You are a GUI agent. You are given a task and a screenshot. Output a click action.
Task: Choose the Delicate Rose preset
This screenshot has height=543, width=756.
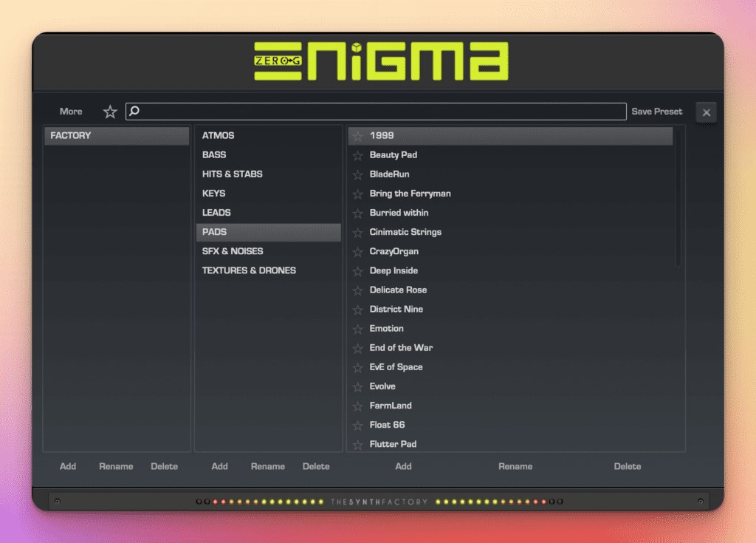(511, 290)
